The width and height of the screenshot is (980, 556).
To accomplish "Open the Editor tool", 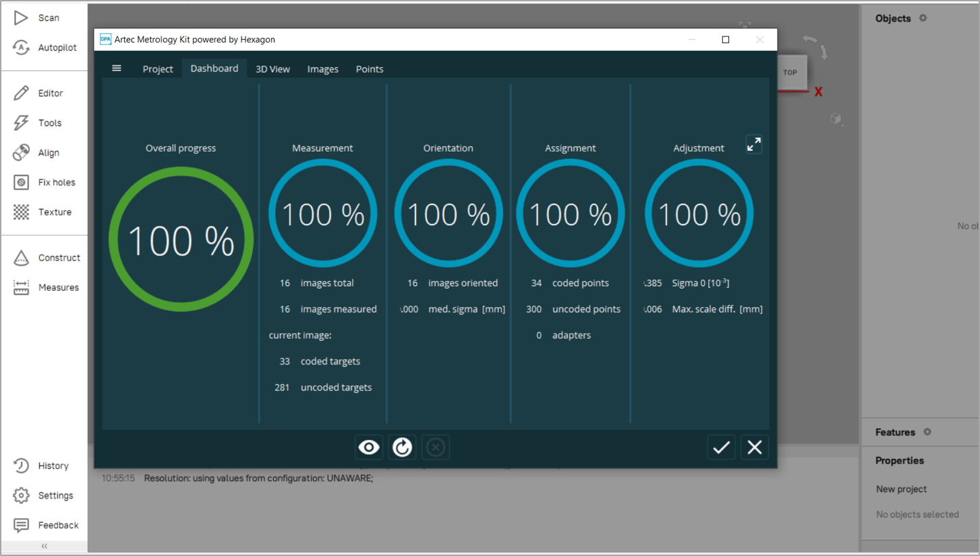I will point(38,93).
